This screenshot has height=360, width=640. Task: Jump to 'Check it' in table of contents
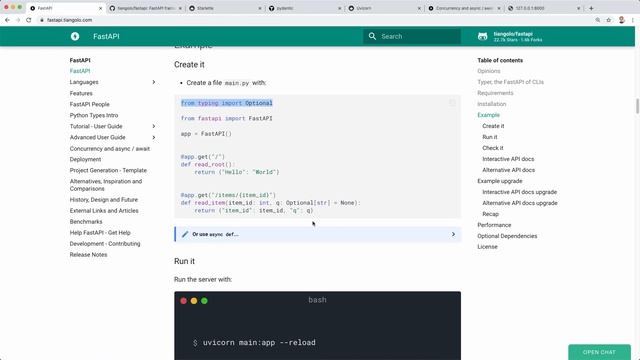(493, 148)
